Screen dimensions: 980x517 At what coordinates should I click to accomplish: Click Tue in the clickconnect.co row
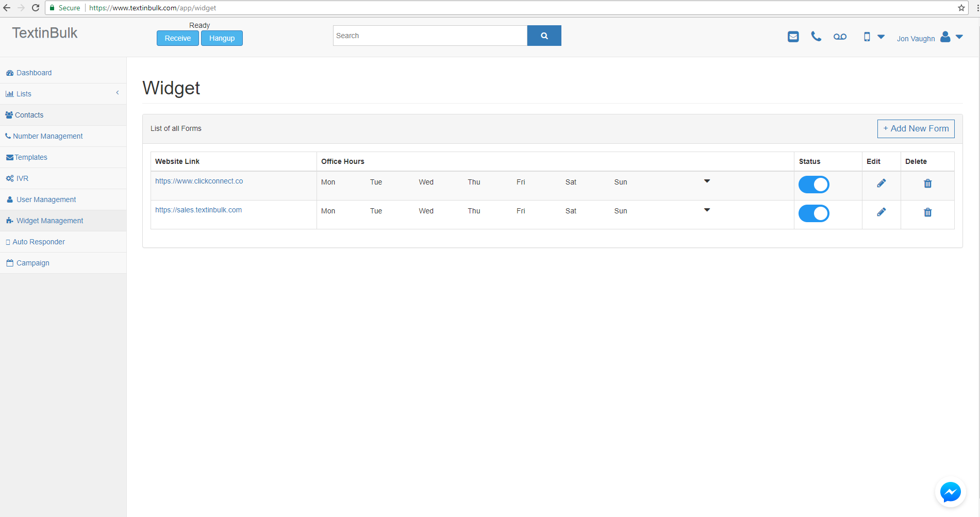click(376, 182)
